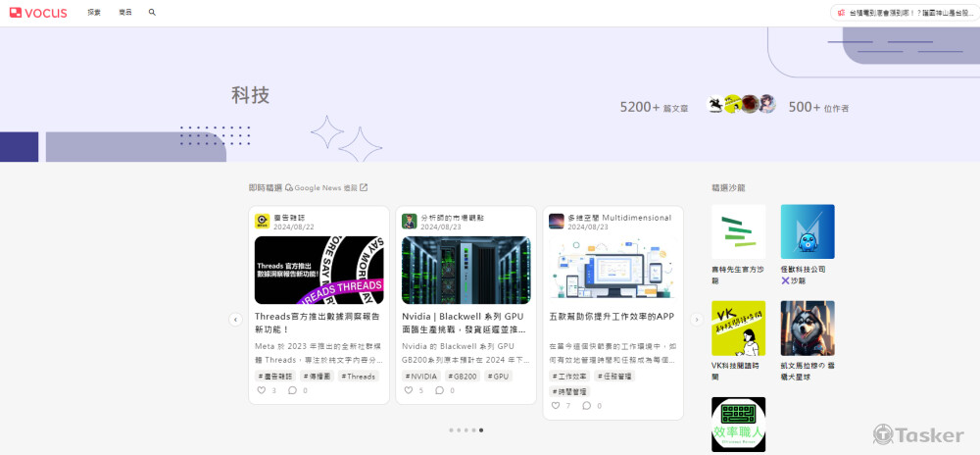
Task: Show next carousel articles with right arrow
Action: point(696,320)
